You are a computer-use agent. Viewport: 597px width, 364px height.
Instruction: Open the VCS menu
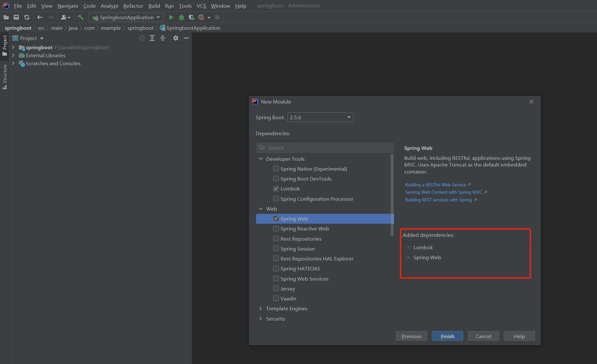click(201, 6)
